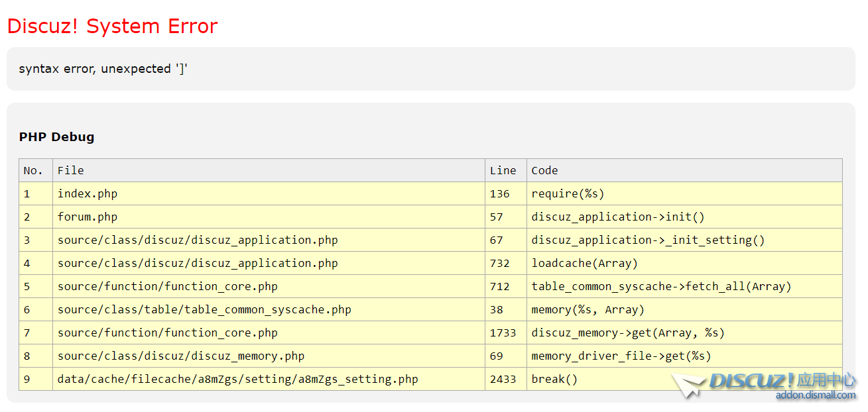Click line number 69
The height and width of the screenshot is (412, 868).
(506, 356)
